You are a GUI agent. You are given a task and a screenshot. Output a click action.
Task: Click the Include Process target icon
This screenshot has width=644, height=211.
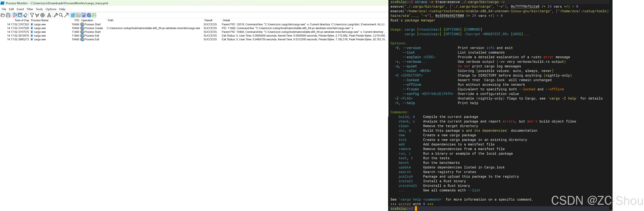tap(43, 15)
